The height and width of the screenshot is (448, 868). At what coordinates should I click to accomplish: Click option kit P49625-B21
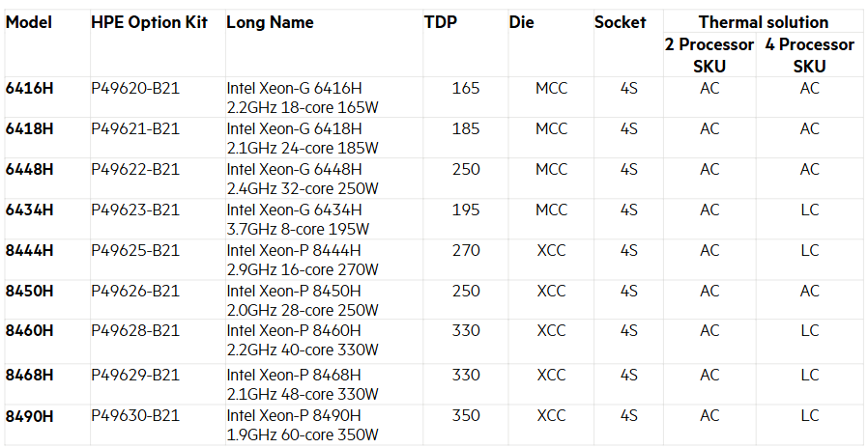tap(135, 250)
